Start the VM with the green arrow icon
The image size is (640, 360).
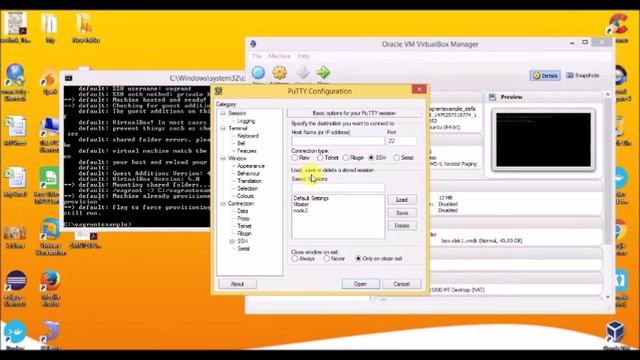tap(323, 73)
